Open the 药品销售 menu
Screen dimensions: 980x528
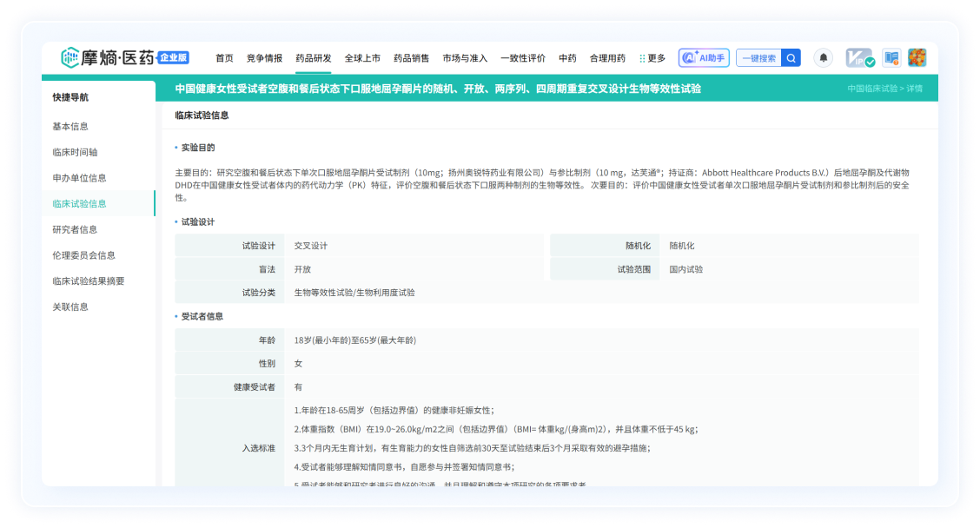point(411,58)
